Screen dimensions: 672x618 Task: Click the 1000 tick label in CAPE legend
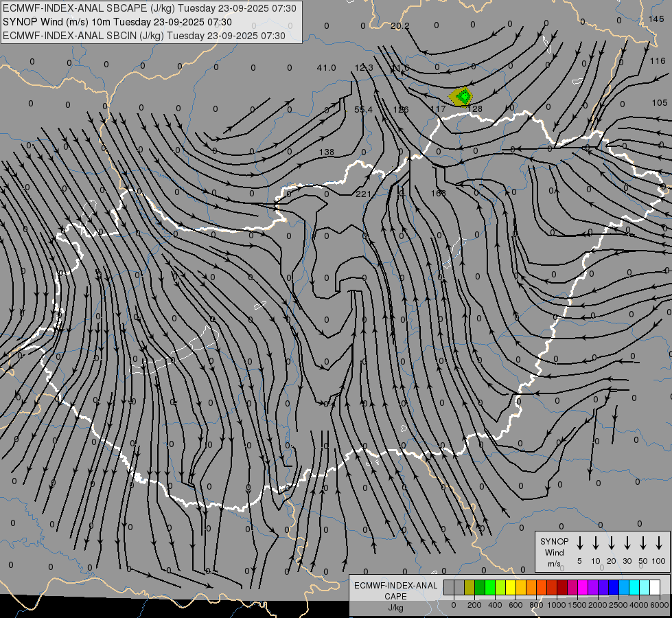556,605
